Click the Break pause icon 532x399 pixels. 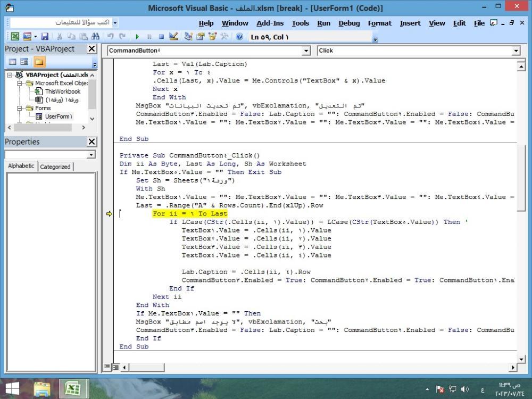149,36
